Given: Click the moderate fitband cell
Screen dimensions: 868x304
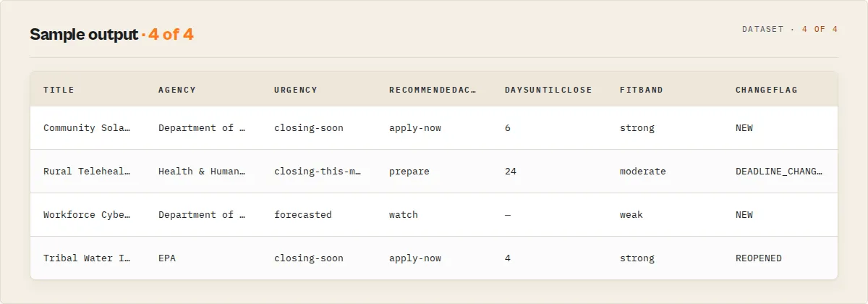Looking at the screenshot, I should click(643, 172).
